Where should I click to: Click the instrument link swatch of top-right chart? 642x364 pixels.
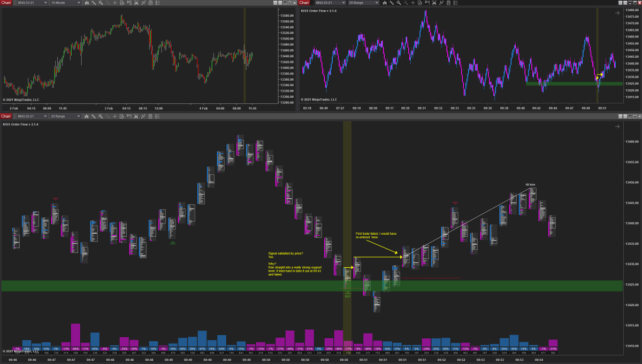[621, 3]
